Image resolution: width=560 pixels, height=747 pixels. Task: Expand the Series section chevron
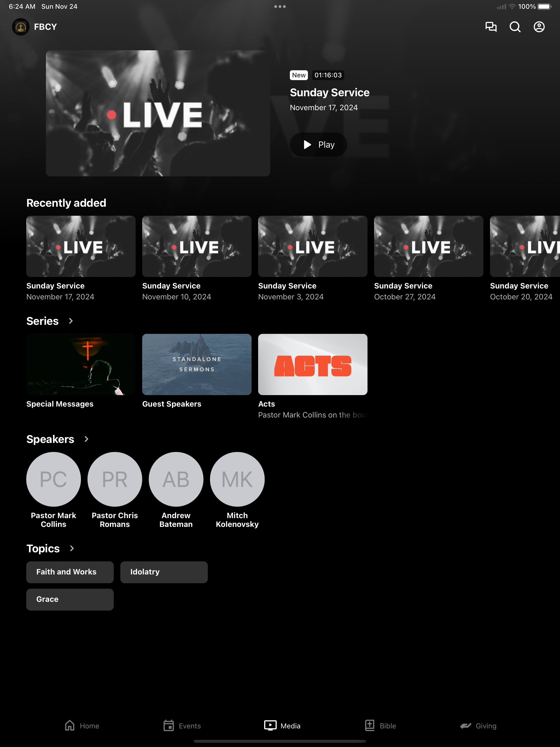click(x=71, y=321)
